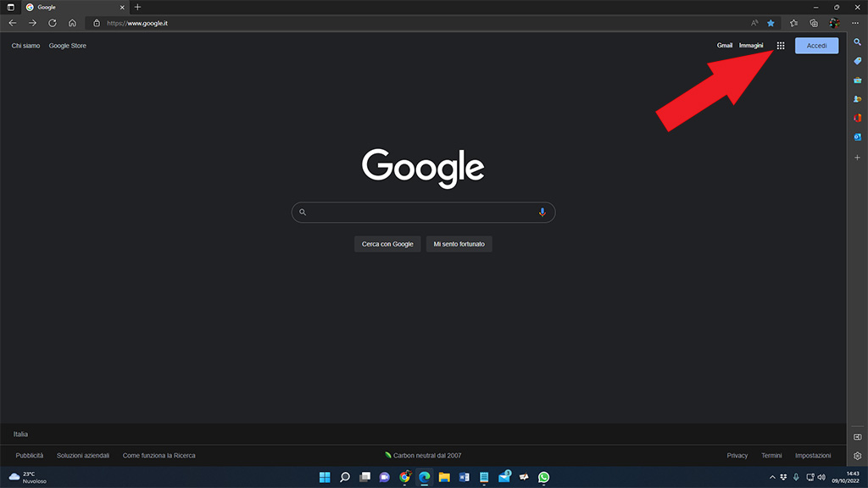This screenshot has height=488, width=868.
Task: Click Cerca con Google button
Action: coord(387,244)
